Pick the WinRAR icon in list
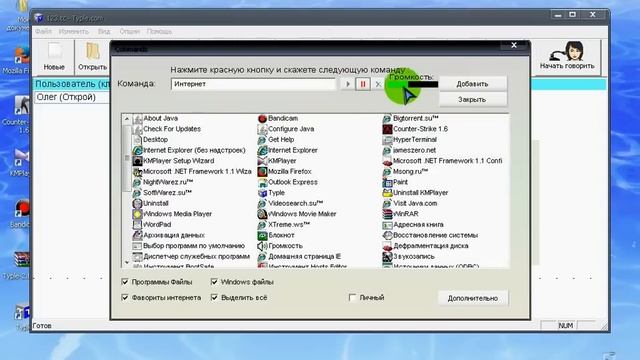This screenshot has height=360, width=640. (x=387, y=214)
